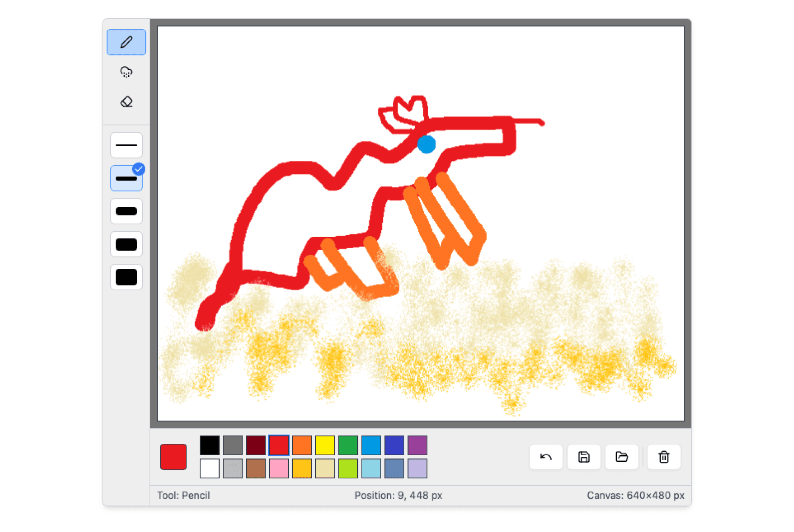Click the large current color preview

[x=173, y=456]
